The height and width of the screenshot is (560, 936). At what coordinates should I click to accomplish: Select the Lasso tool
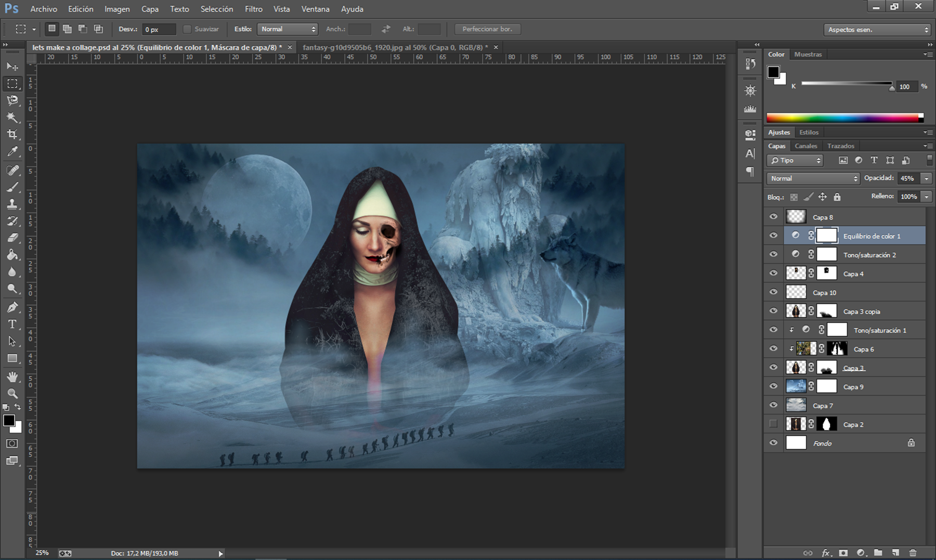pyautogui.click(x=12, y=100)
